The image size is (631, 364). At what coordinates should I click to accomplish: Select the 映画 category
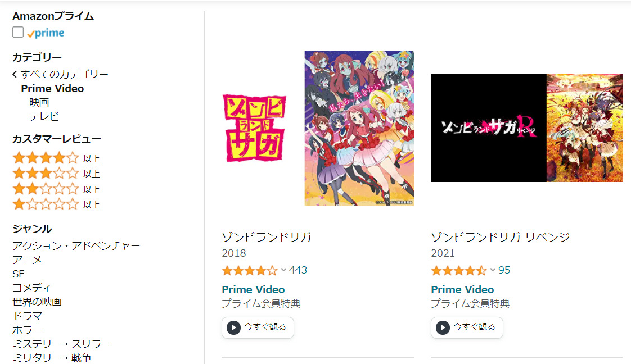(39, 102)
